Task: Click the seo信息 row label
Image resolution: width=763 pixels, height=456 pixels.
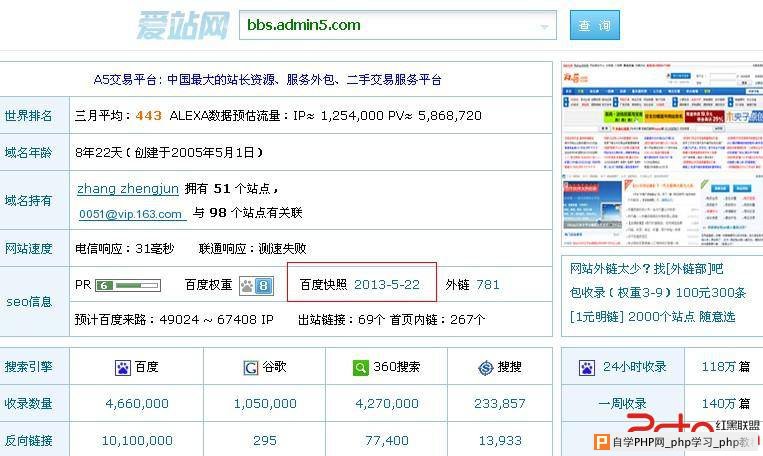Action: pos(29,302)
